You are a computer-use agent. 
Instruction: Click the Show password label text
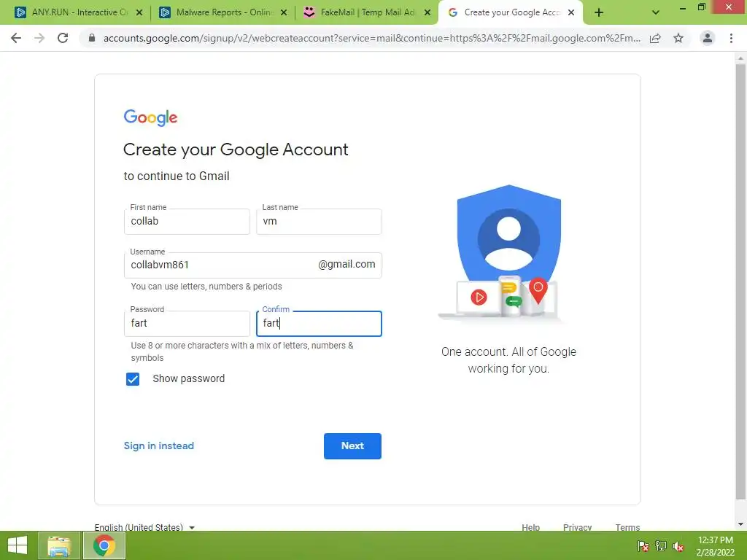[189, 378]
